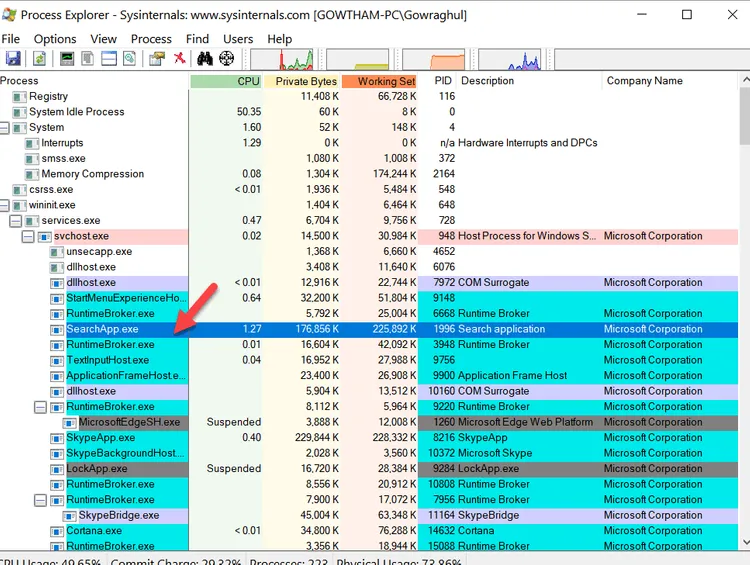Select the csrss.exe process
Viewport: 750px width, 565px height.
click(x=369, y=189)
